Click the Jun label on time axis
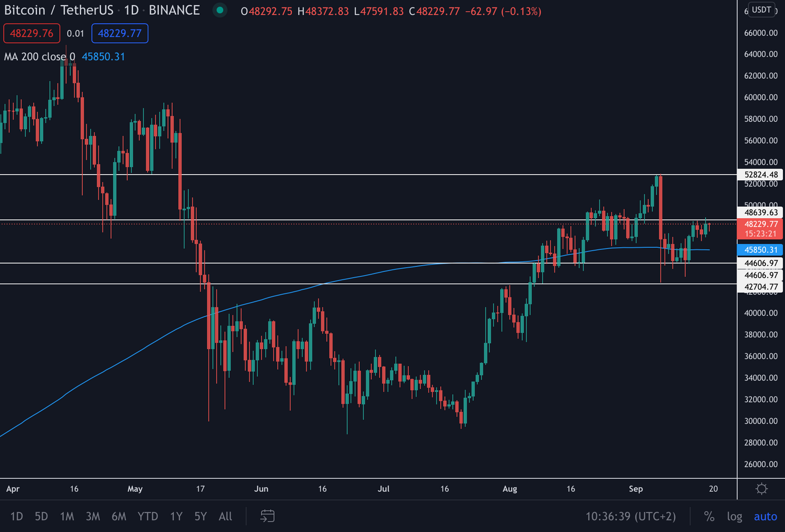The image size is (785, 532). pyautogui.click(x=261, y=489)
